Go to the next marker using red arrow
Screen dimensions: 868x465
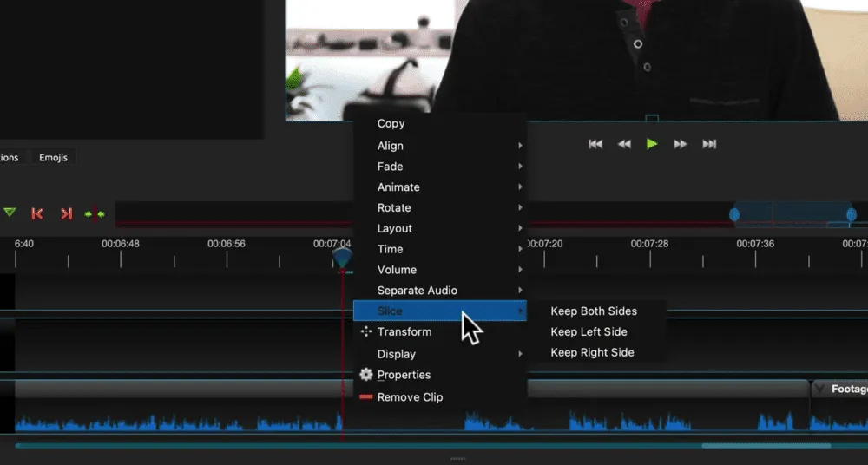[66, 213]
